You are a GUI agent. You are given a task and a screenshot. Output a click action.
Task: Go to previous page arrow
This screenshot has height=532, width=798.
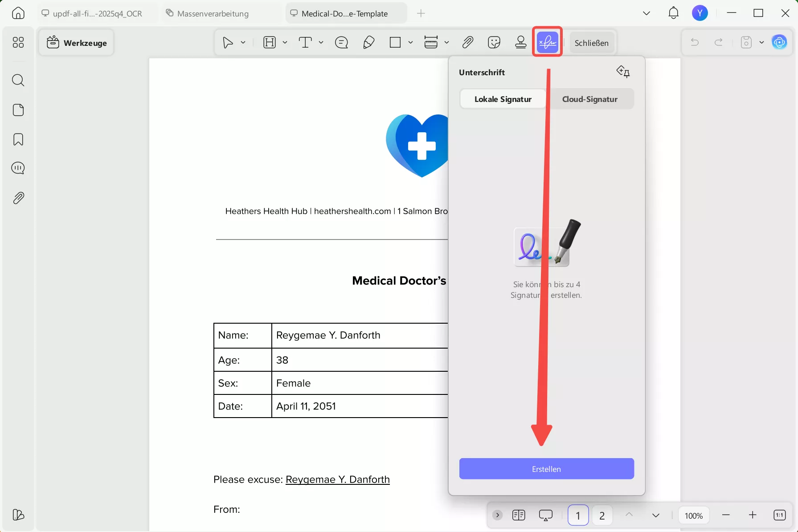point(629,515)
